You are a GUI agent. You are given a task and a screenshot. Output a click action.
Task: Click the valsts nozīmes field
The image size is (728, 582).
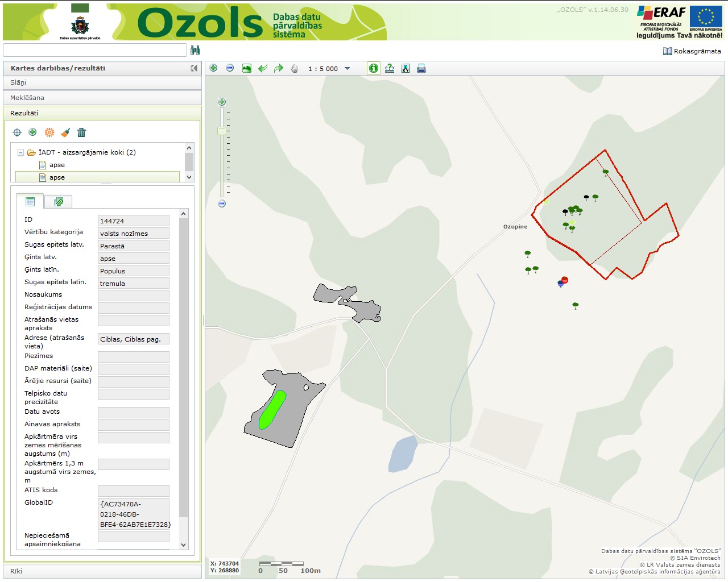pyautogui.click(x=134, y=233)
